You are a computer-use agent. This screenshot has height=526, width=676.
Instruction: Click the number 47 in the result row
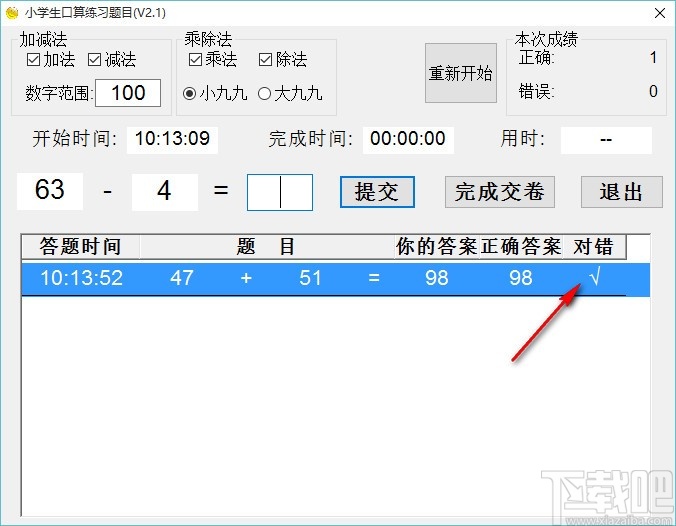point(182,278)
